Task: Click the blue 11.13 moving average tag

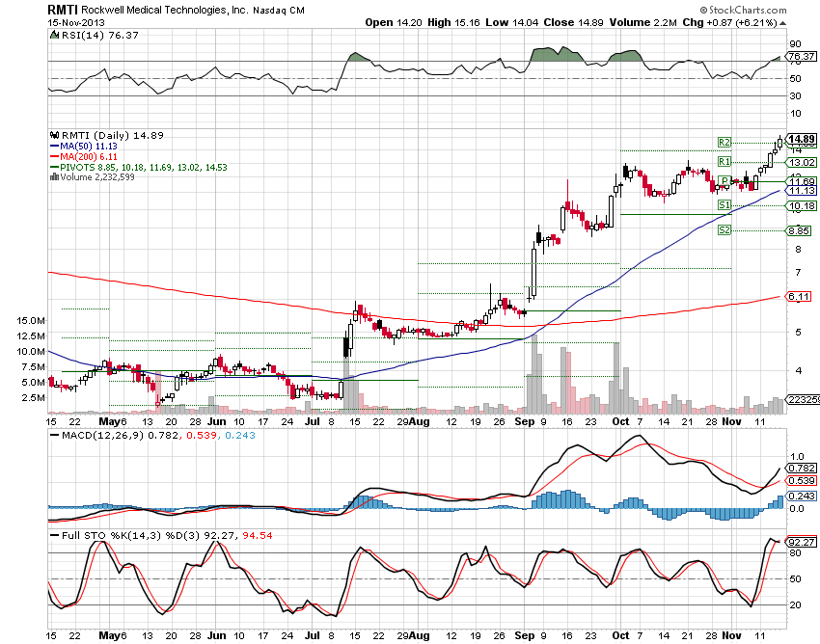Action: tap(802, 191)
